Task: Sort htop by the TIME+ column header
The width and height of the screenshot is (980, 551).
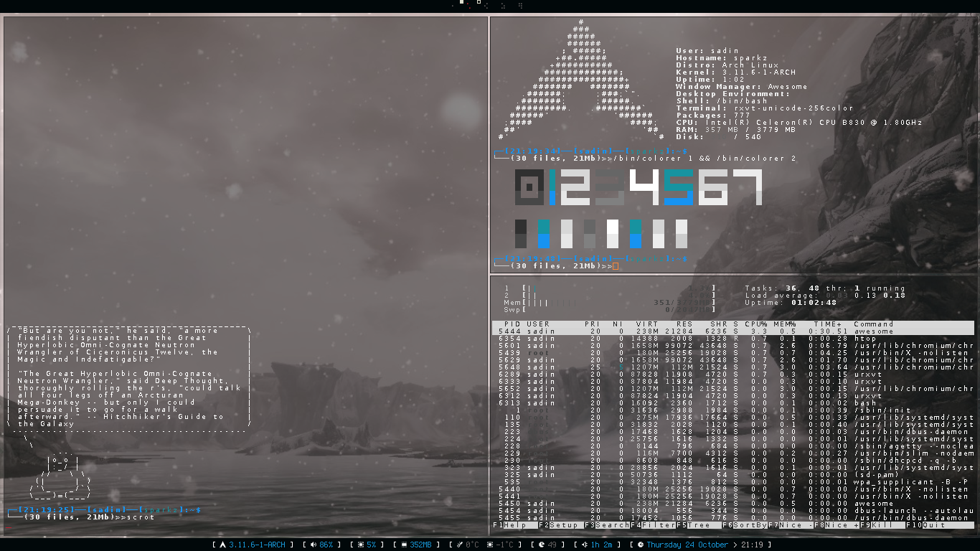Action: click(828, 324)
